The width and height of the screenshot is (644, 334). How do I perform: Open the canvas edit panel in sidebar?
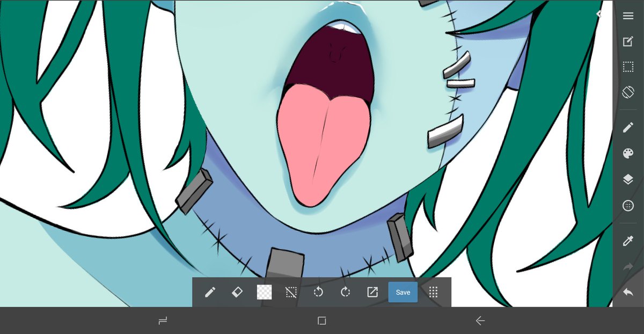click(627, 41)
